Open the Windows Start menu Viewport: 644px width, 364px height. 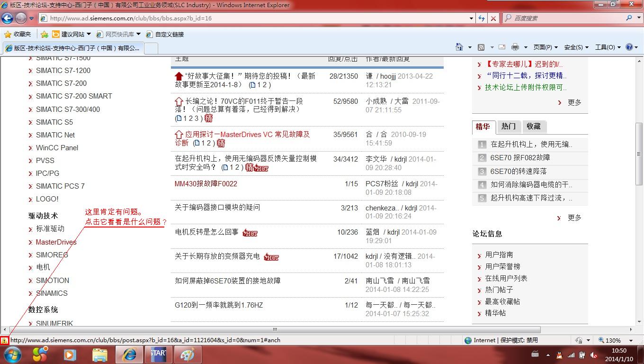tap(12, 355)
